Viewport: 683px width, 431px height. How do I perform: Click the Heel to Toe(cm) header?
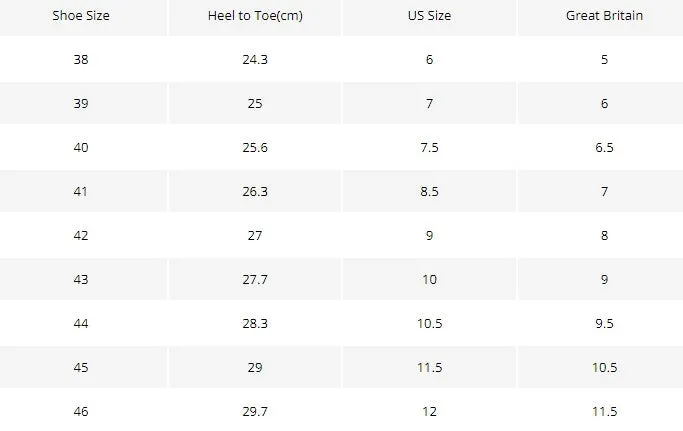tap(255, 16)
